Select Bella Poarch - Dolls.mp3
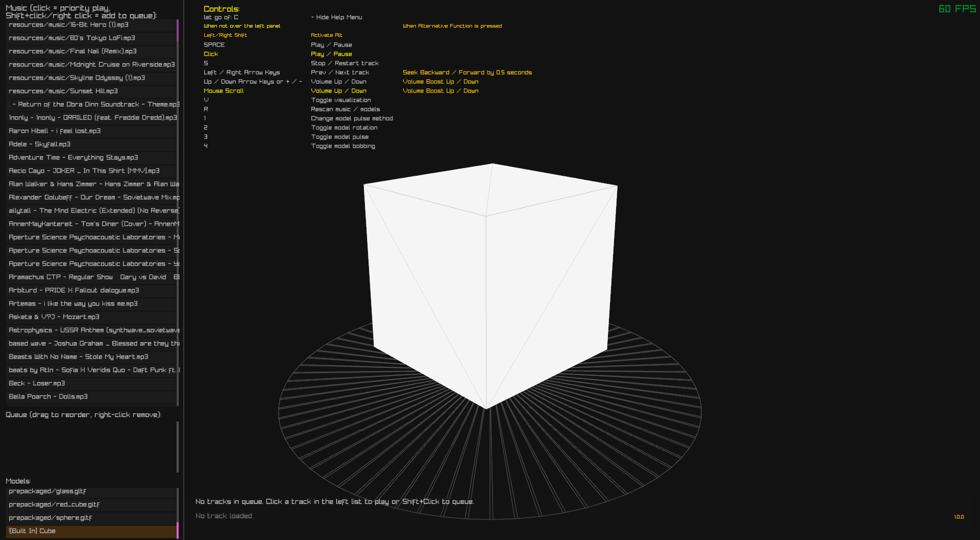The height and width of the screenshot is (540, 980). pyautogui.click(x=91, y=397)
